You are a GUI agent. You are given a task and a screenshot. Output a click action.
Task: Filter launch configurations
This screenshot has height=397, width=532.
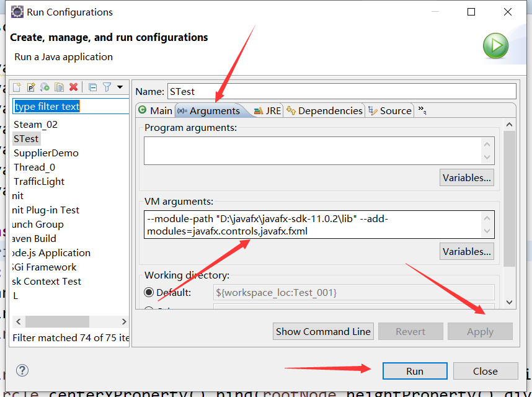[108, 87]
